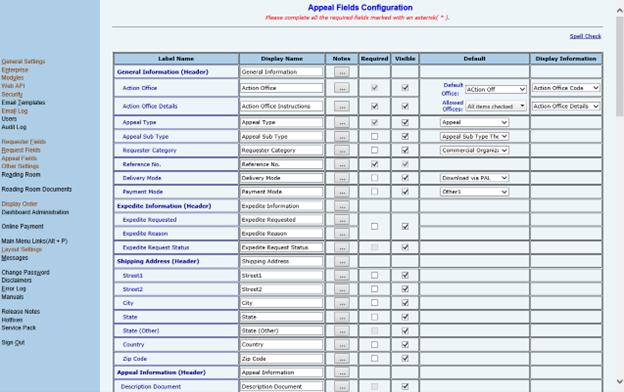
Task: Toggle Required checkbox for Action Office Details
Action: pos(374,106)
